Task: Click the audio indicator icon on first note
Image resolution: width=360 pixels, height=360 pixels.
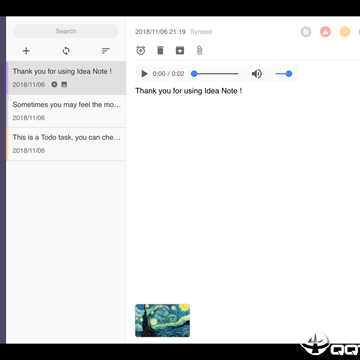Action: 54,84
